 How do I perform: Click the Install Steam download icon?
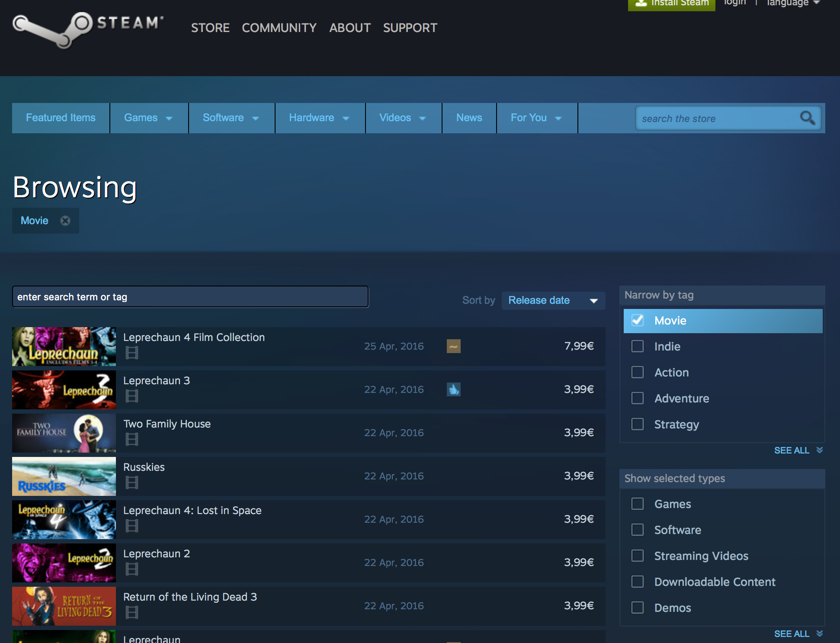(641, 3)
